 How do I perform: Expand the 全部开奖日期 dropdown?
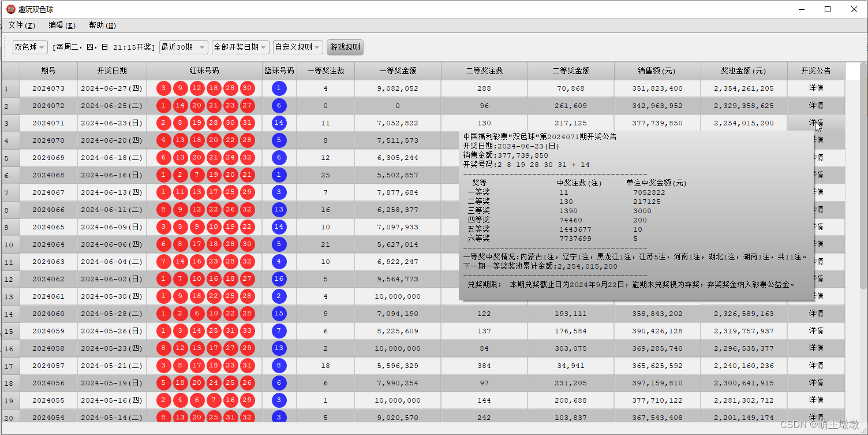pyautogui.click(x=240, y=47)
